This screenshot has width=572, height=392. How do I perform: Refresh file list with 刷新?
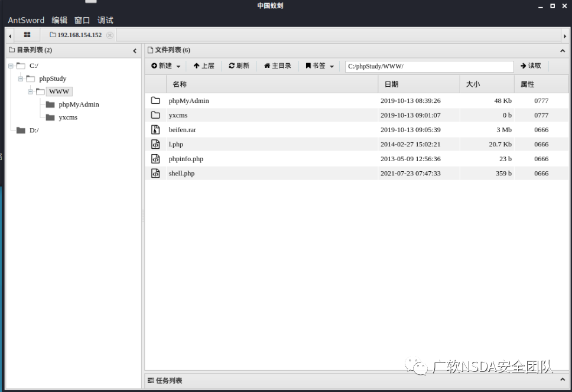point(239,66)
